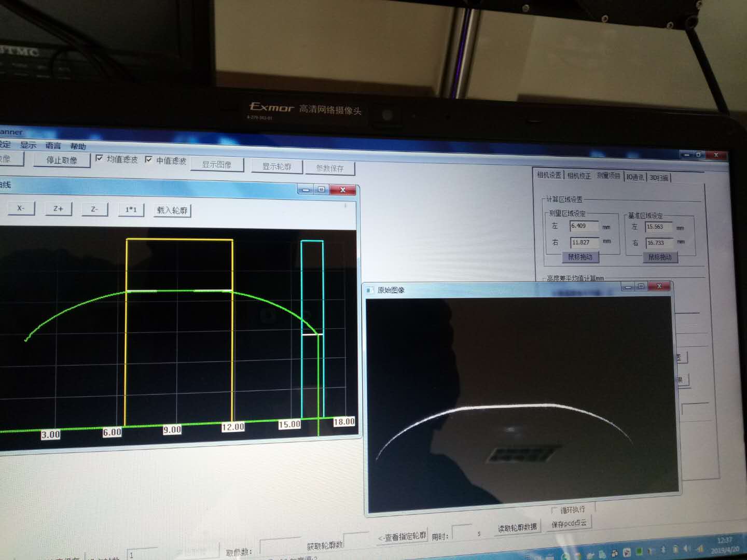Enable the 循环执行 loop execution checkbox
This screenshot has width=747, height=560.
pos(555,510)
